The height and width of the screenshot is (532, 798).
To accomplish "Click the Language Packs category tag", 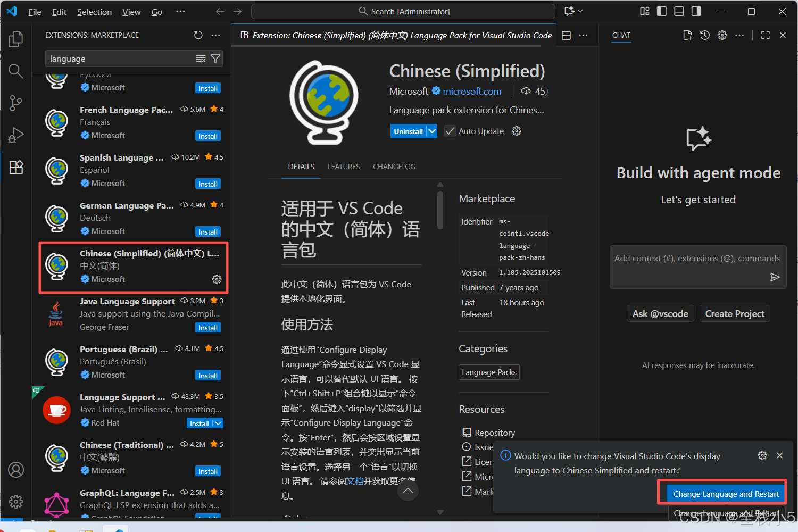I will [x=489, y=372].
